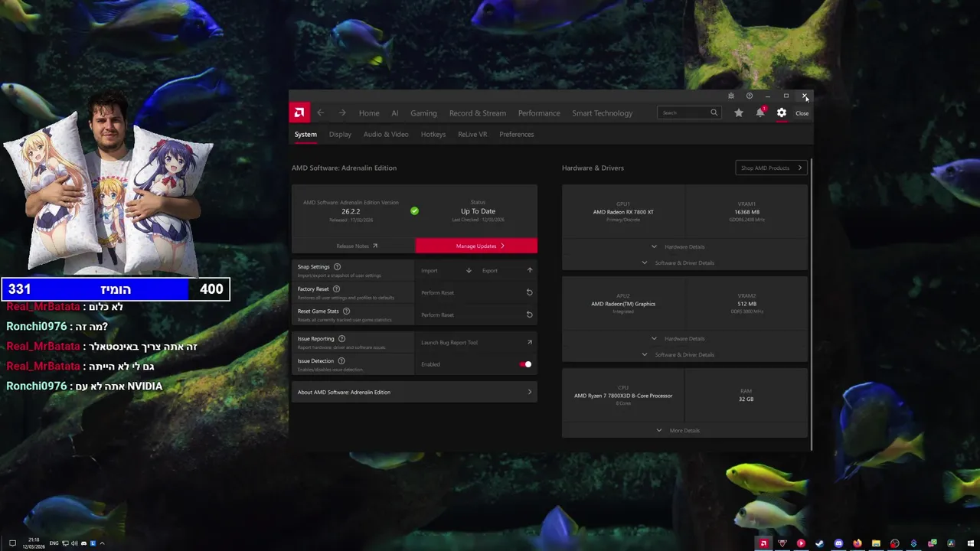Open Firefox from the taskbar

(x=857, y=543)
